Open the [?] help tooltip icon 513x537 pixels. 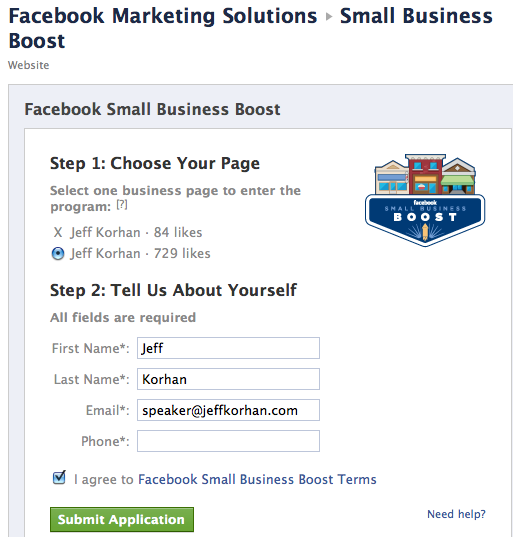[x=122, y=205]
